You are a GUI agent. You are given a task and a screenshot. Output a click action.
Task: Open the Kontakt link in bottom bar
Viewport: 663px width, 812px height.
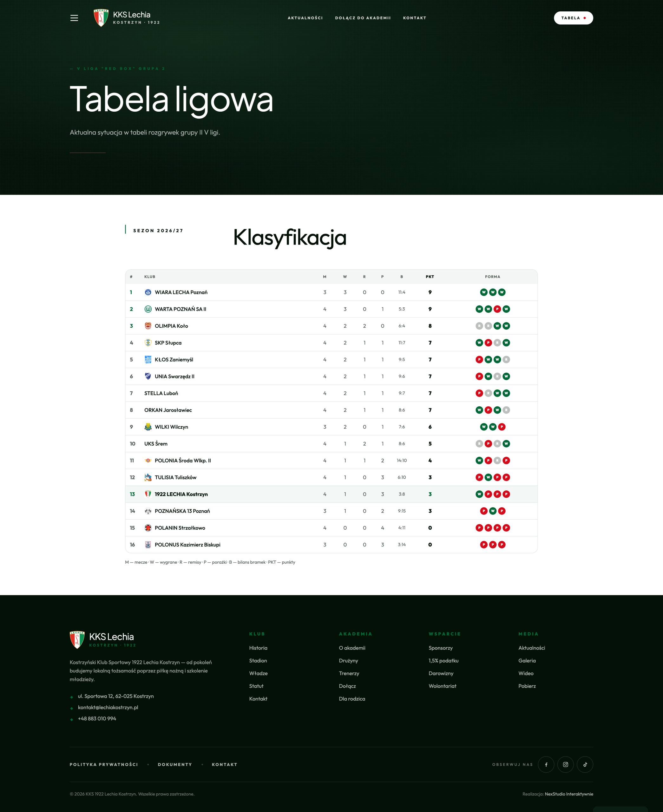point(225,765)
